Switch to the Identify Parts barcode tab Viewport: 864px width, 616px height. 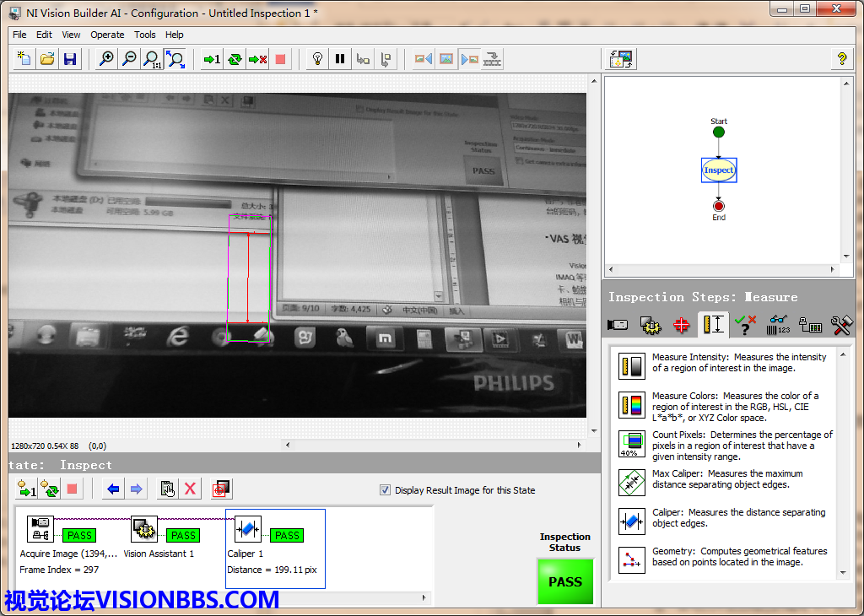tap(778, 325)
